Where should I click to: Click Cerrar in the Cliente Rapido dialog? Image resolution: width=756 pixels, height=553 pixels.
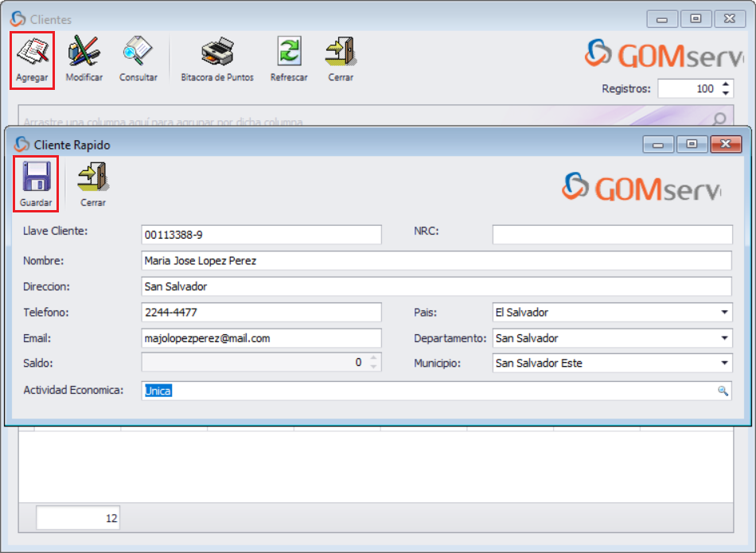92,183
